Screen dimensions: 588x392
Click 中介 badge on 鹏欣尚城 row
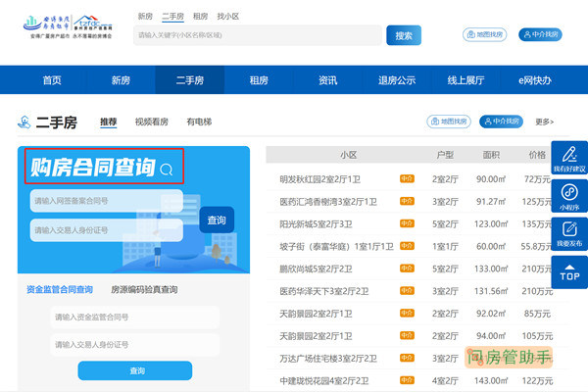pyautogui.click(x=407, y=269)
